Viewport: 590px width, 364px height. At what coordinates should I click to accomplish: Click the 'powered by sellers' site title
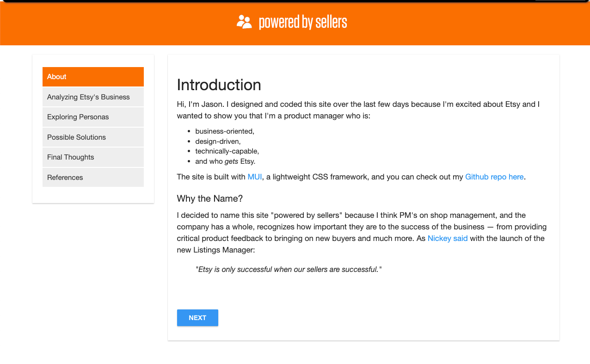tap(303, 22)
